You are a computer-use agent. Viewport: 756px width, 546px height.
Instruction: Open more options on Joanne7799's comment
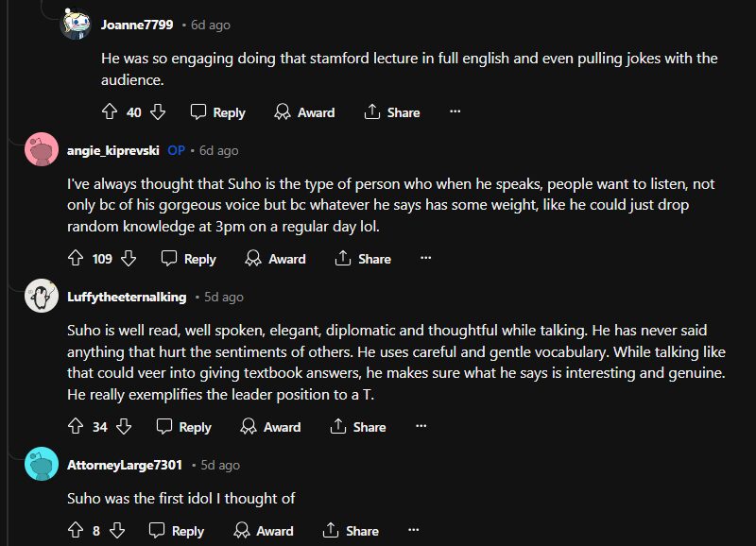tap(455, 111)
